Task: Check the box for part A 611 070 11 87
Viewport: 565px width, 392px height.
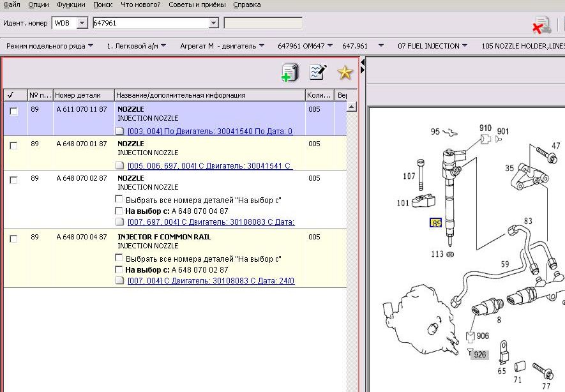Action: coord(14,111)
